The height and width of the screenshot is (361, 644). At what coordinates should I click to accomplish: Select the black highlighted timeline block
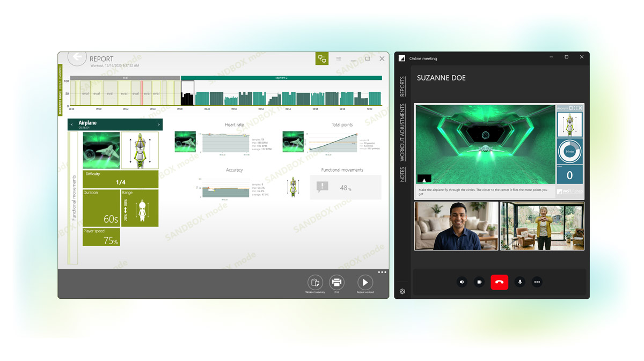[187, 93]
